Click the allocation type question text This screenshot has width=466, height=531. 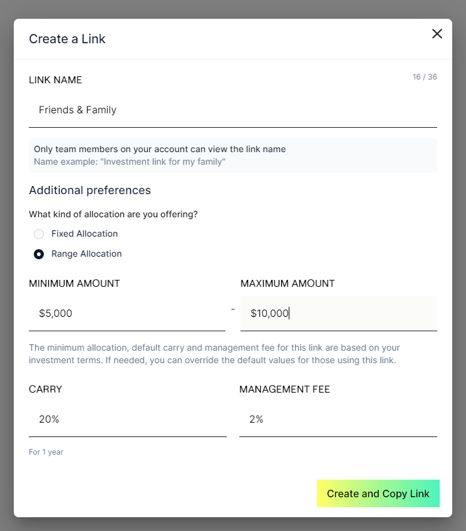click(x=113, y=214)
